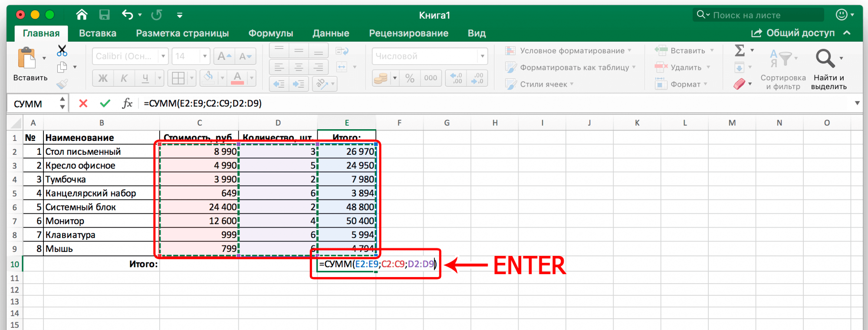Switch to the Разметка страницы tab
Image resolution: width=868 pixels, height=330 pixels.
(x=182, y=33)
